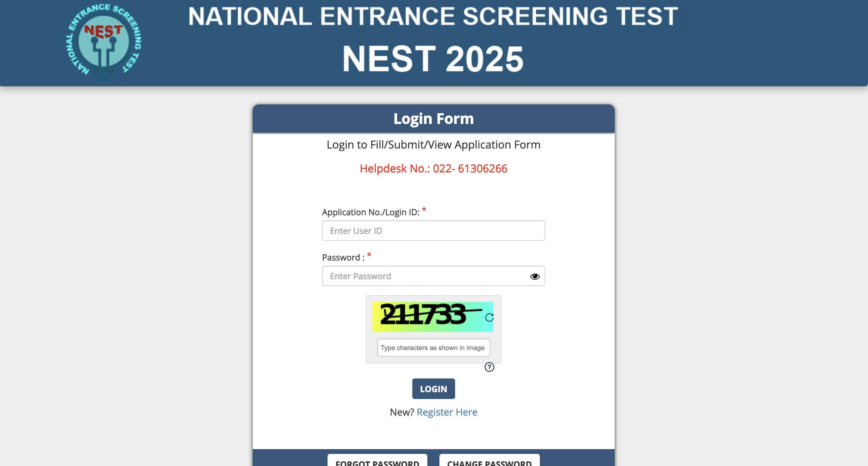This screenshot has width=868, height=466.
Task: Open the captcha help question mark
Action: click(489, 367)
